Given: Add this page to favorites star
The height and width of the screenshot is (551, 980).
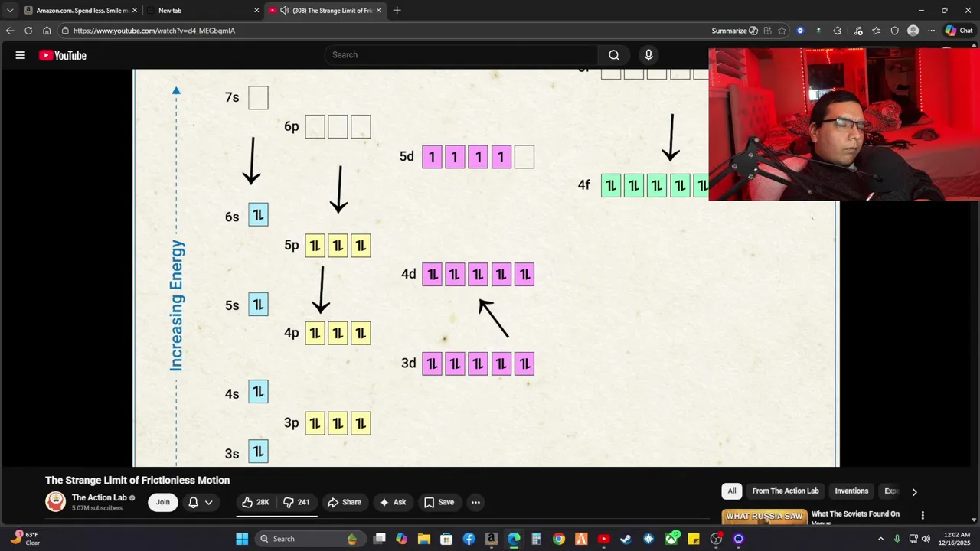Looking at the screenshot, I should (x=782, y=31).
